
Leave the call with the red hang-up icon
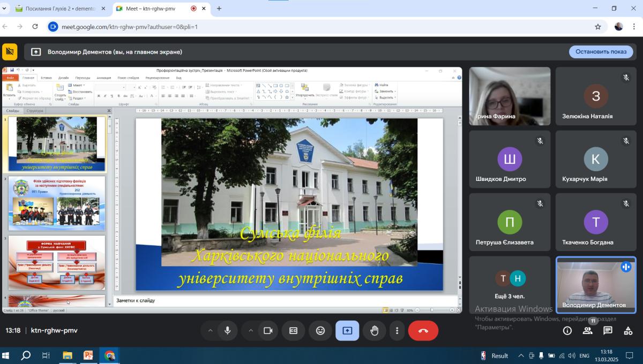coord(423,331)
